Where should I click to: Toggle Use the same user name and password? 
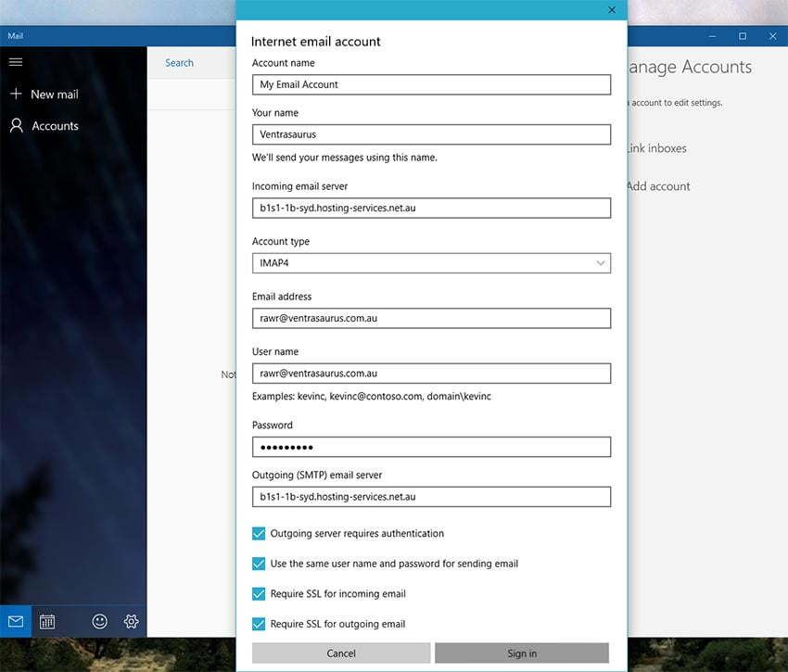[259, 564]
